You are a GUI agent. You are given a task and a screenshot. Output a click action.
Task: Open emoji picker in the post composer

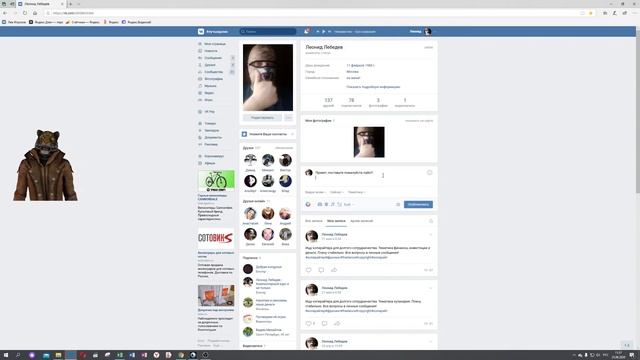tap(429, 173)
